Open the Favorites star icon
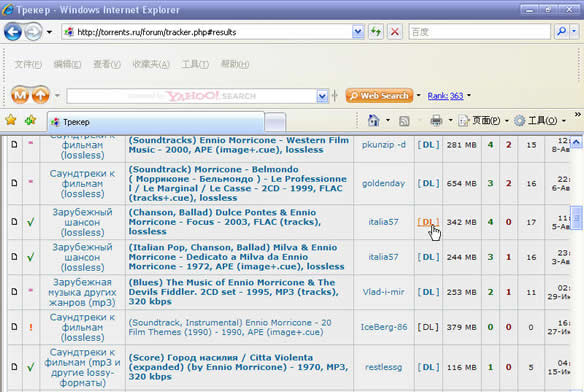This screenshot has width=584, height=392. 11,120
